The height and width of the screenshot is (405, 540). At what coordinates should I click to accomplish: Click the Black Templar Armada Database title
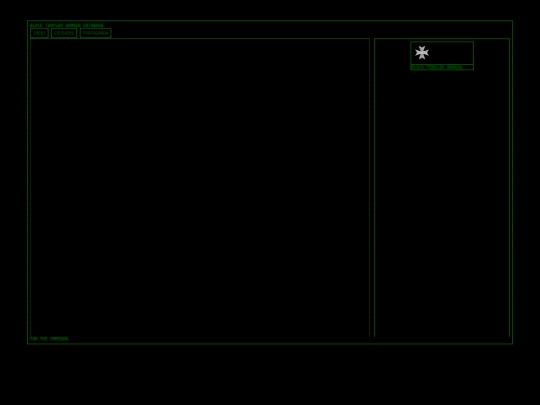coord(66,25)
